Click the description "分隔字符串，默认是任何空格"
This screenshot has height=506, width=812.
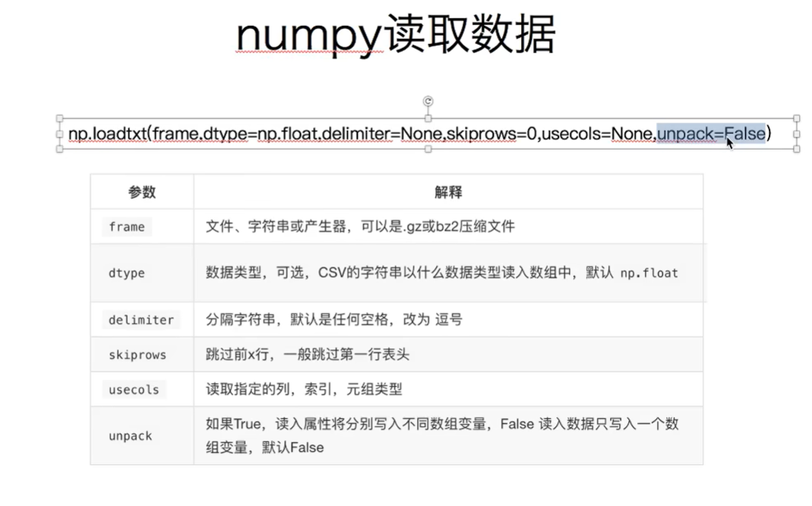(x=448, y=320)
